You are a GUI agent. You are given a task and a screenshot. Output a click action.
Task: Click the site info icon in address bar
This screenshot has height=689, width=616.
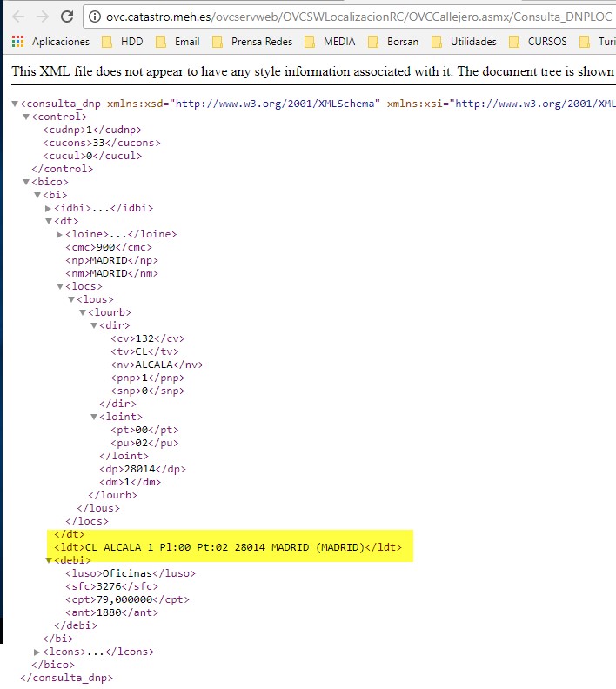[x=95, y=17]
